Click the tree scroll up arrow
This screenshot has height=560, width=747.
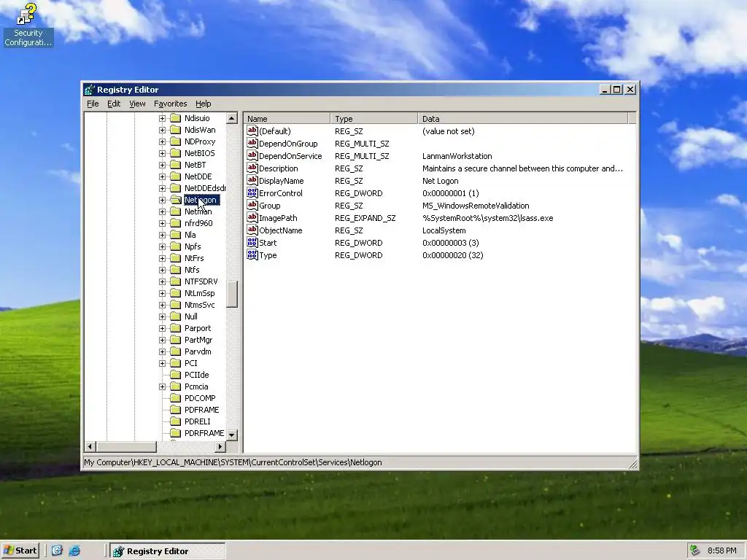(231, 118)
